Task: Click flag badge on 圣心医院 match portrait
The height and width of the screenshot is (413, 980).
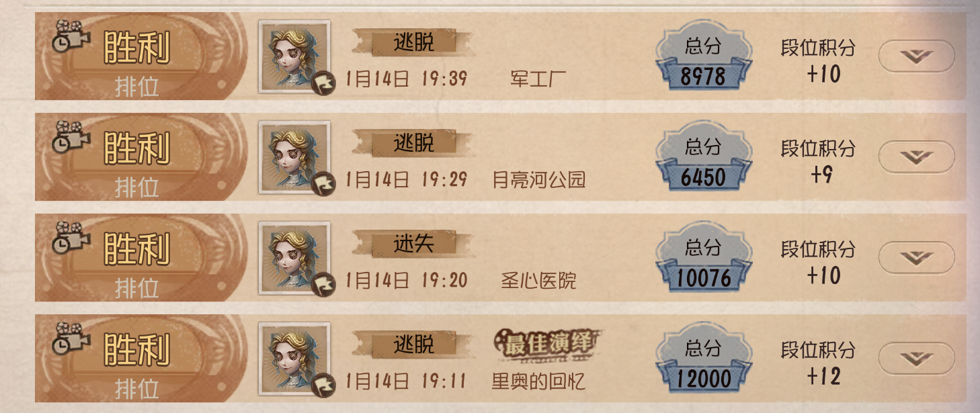Action: tap(324, 285)
